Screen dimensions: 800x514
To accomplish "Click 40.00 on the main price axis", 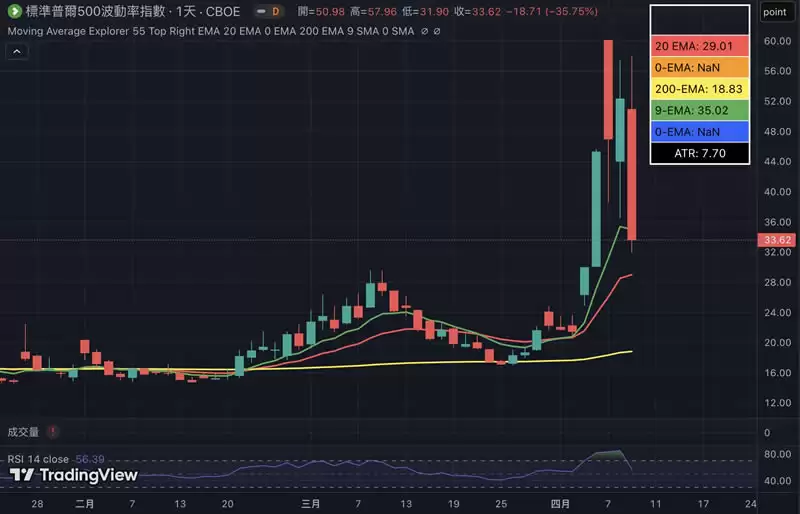I will click(x=778, y=191).
